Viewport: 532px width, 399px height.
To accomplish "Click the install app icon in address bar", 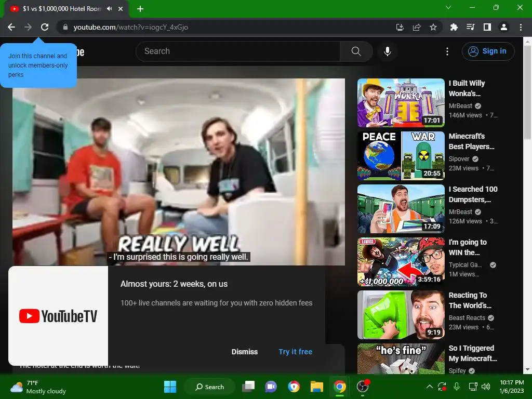I will pos(400,27).
